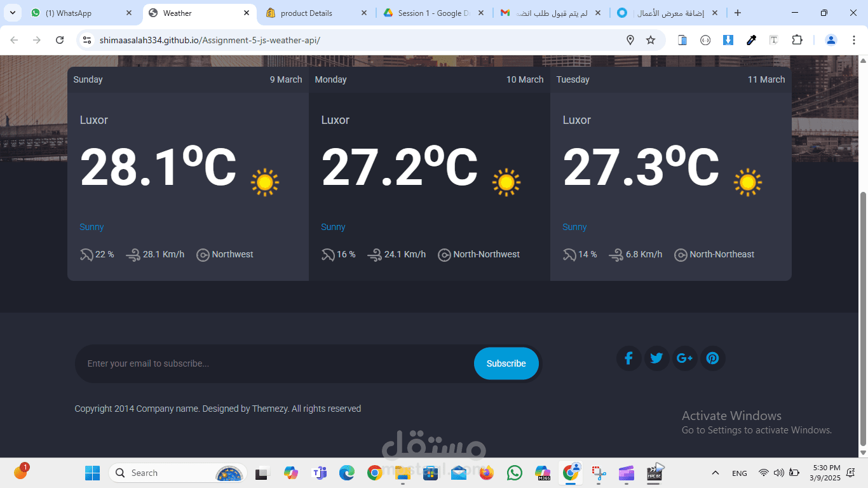Open the Twitter social icon
Image resolution: width=868 pixels, height=488 pixels.
click(656, 358)
